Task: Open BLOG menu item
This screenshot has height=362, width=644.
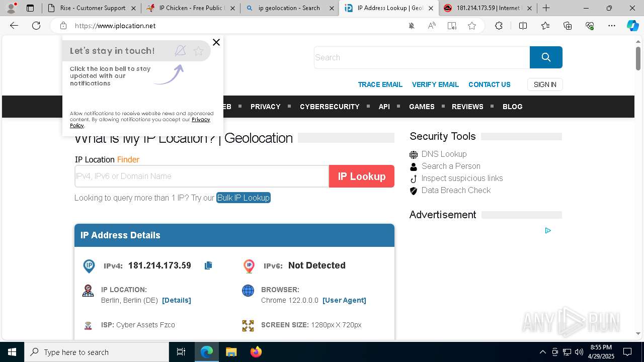Action: [x=512, y=107]
